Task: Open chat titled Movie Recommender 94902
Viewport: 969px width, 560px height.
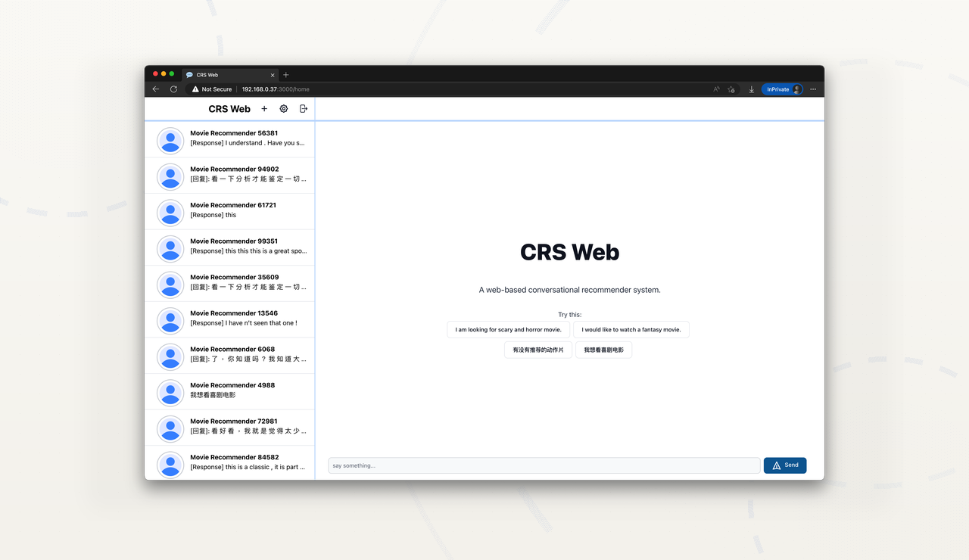Action: point(234,170)
